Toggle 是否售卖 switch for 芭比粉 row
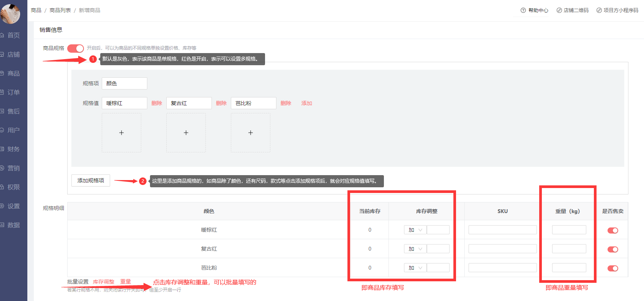The image size is (644, 301). pos(612,268)
